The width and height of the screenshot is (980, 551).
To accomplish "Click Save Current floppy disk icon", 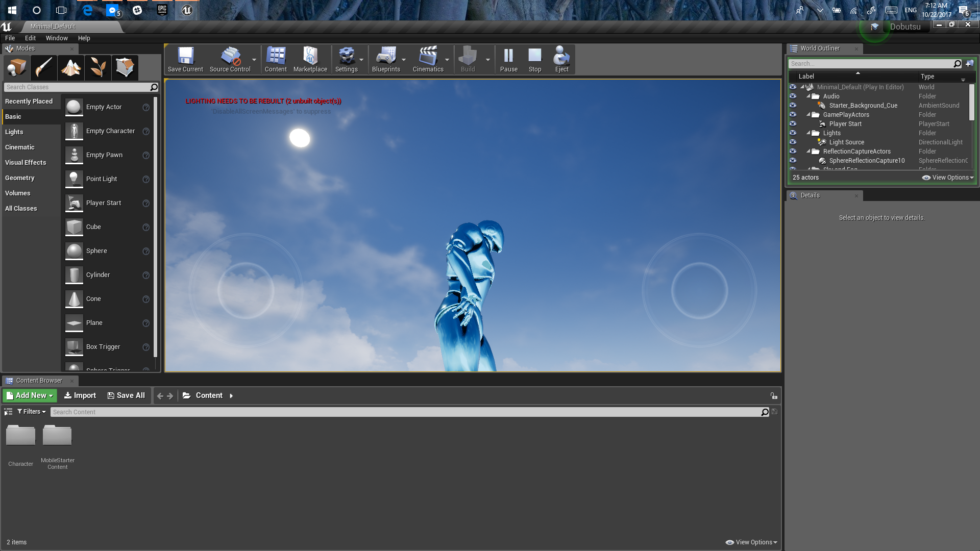I will point(185,59).
